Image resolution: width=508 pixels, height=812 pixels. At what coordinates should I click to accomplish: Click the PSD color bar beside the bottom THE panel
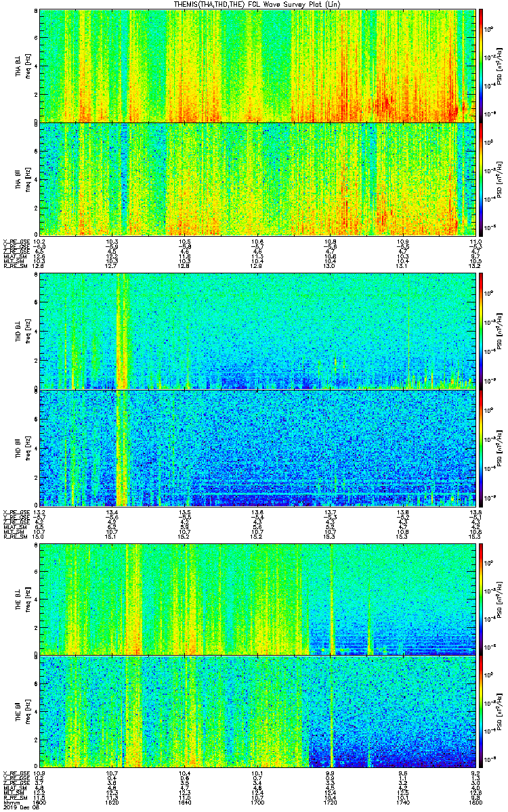pos(482,711)
